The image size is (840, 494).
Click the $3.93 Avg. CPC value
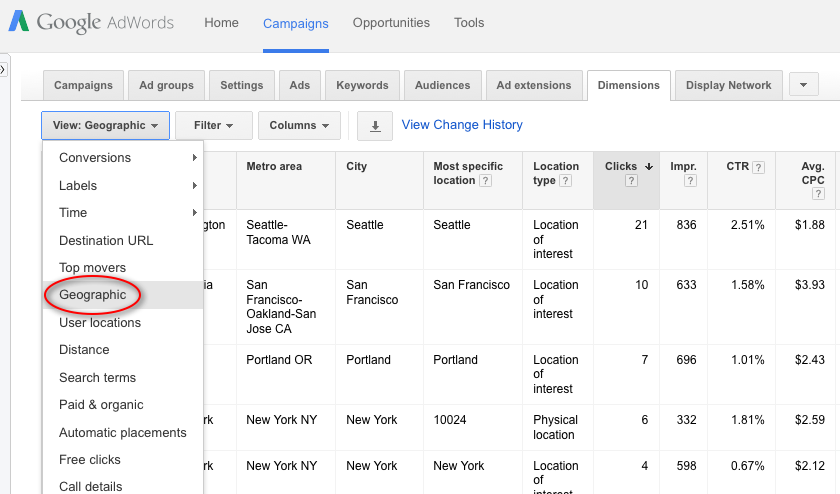tap(809, 285)
